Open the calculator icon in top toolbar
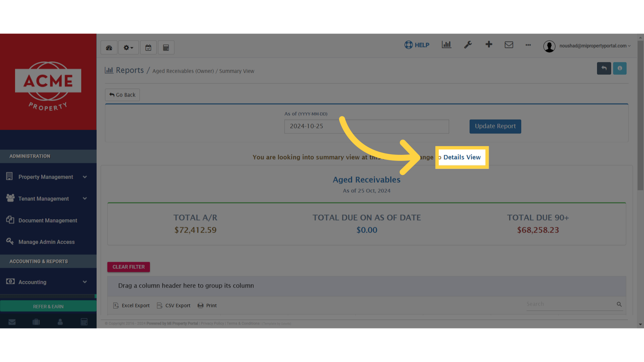 [x=166, y=47]
